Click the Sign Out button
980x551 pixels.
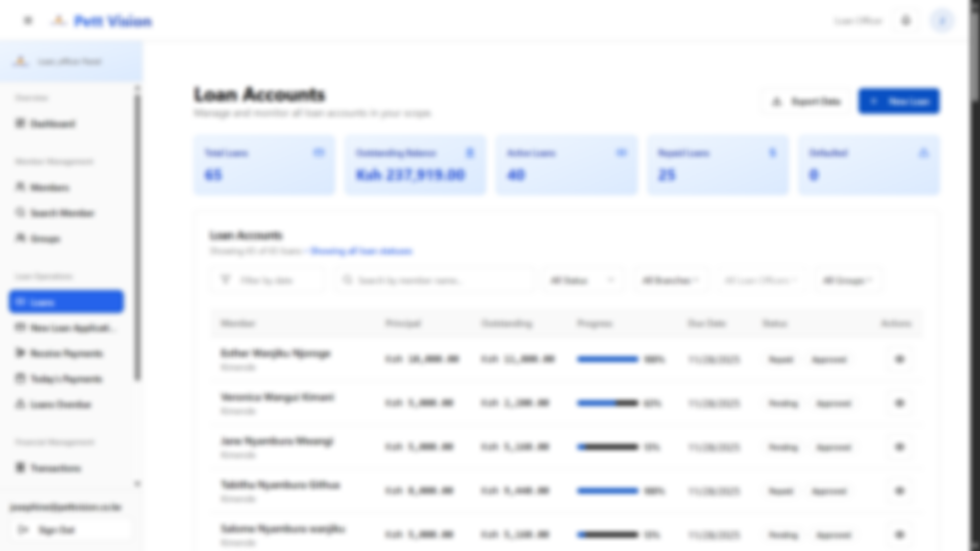[x=70, y=530]
